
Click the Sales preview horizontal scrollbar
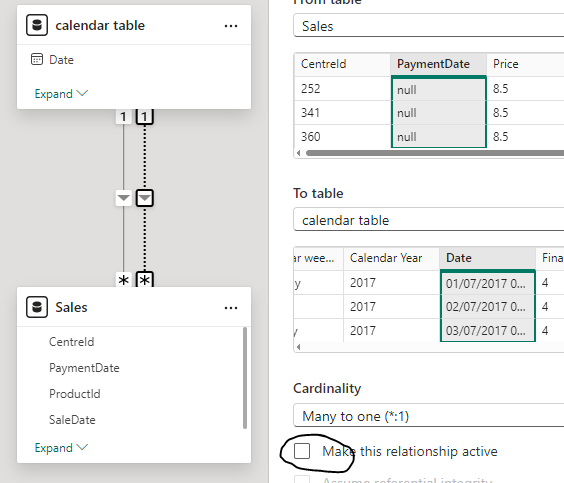coord(435,153)
